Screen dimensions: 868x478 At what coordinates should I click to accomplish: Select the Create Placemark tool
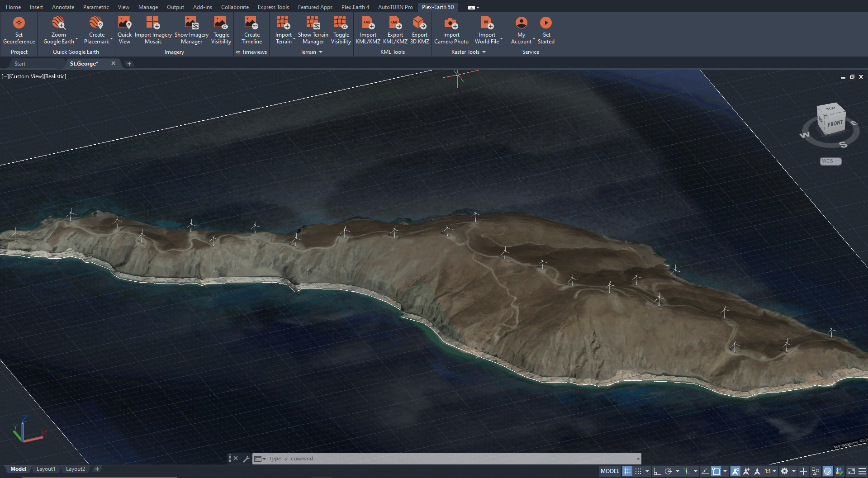coord(97,30)
